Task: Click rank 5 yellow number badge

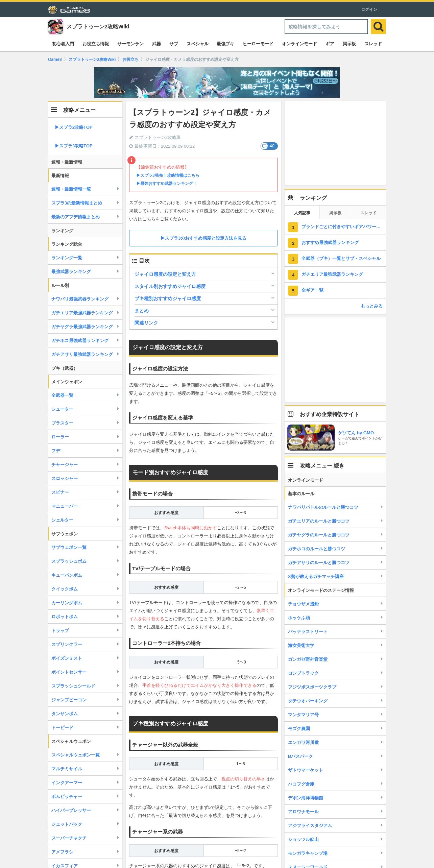Action: click(293, 290)
